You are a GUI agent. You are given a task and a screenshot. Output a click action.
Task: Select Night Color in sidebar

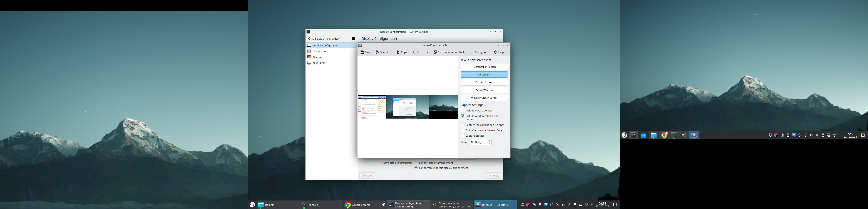point(319,63)
